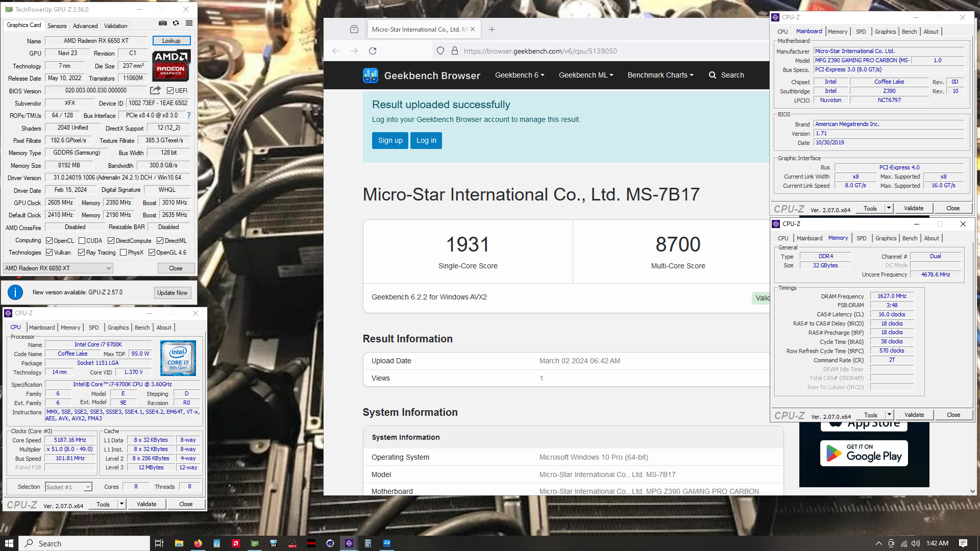Click the Task View taskbar icon
Viewport: 980px width, 551px height.
(159, 543)
